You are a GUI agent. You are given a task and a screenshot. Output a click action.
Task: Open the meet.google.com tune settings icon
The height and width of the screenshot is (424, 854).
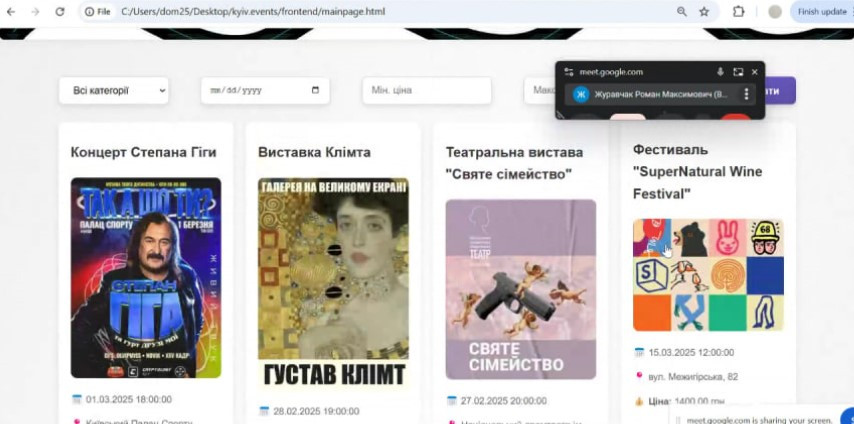569,72
